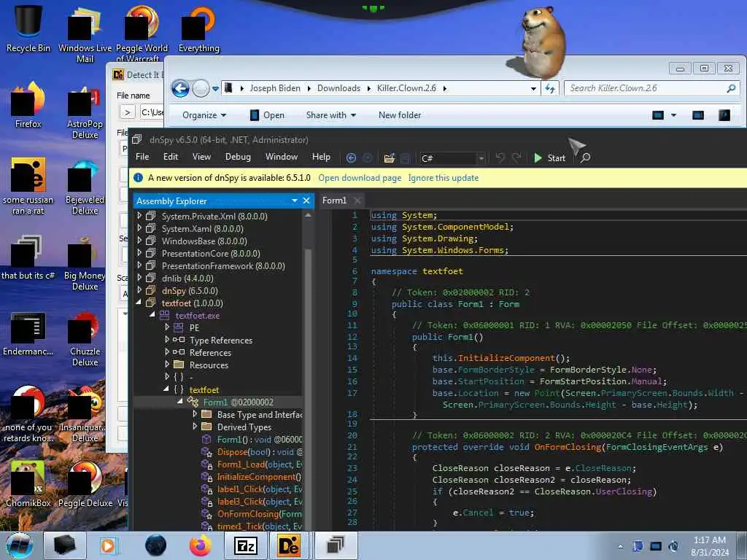Click the Open button in Explorer toolbar
747x560 pixels.
[267, 115]
